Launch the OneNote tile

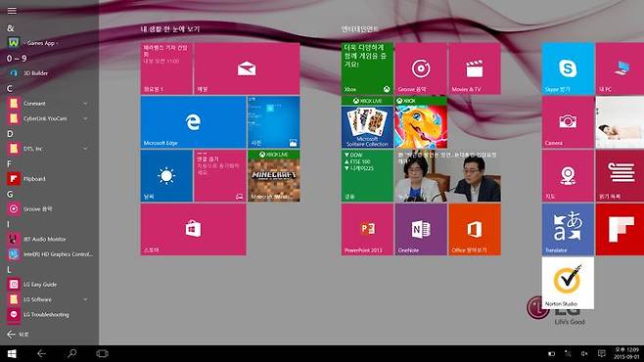point(421,230)
